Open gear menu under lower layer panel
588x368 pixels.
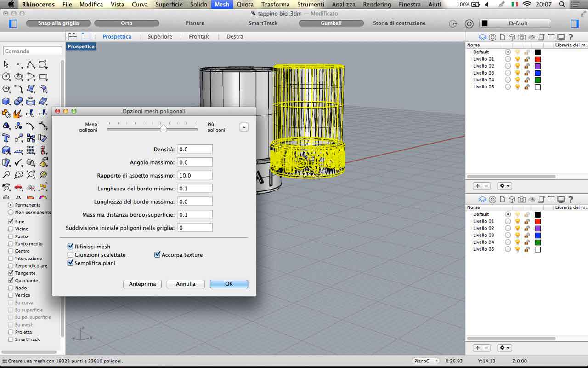[505, 348]
